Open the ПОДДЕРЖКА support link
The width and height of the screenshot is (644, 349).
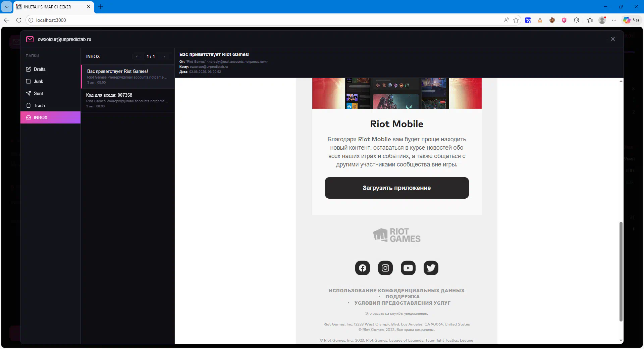click(402, 297)
